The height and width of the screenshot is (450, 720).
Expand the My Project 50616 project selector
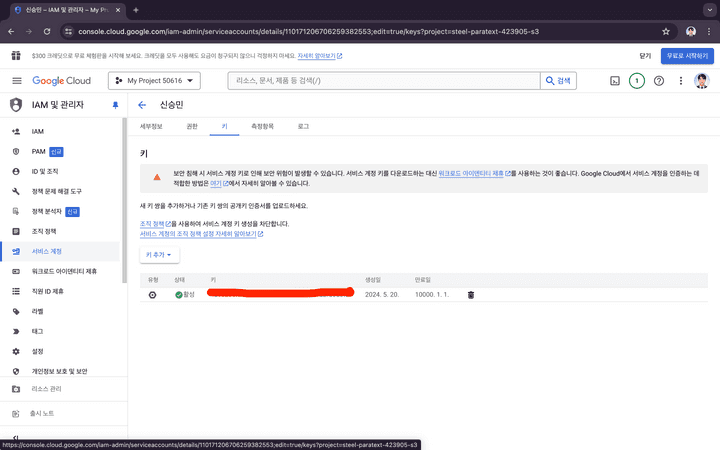[157, 80]
